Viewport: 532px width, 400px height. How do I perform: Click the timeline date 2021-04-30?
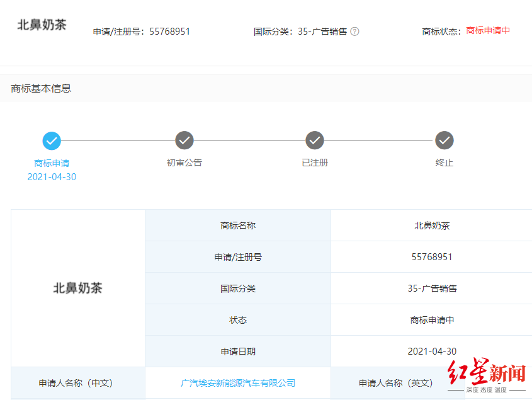[52, 177]
